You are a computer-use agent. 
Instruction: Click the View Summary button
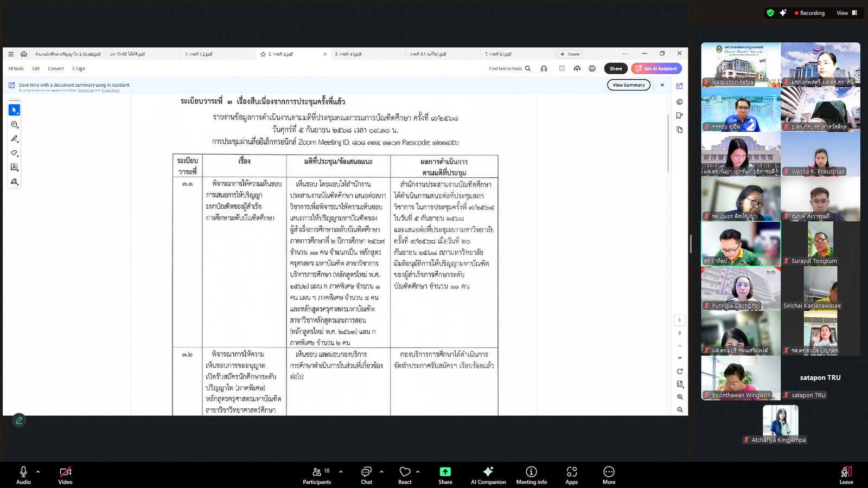tap(628, 85)
